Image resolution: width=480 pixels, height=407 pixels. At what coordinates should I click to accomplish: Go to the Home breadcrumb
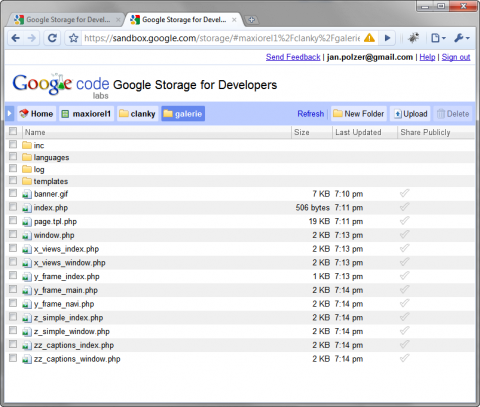tap(36, 114)
